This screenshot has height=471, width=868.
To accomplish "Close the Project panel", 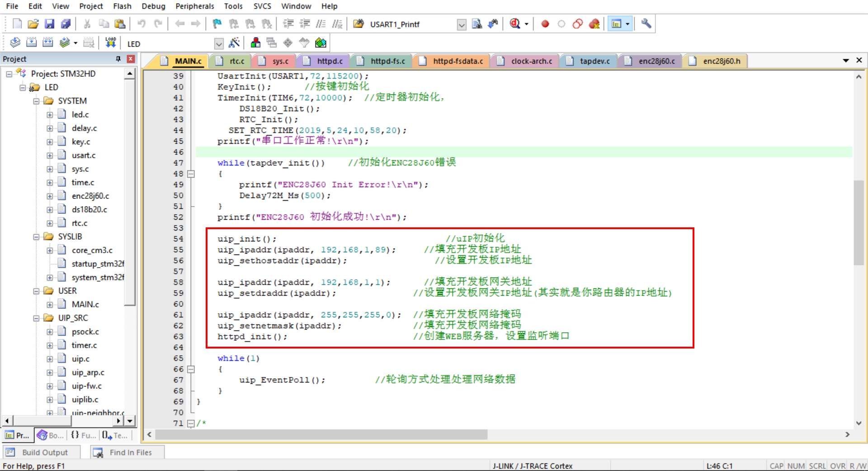I will (x=131, y=59).
